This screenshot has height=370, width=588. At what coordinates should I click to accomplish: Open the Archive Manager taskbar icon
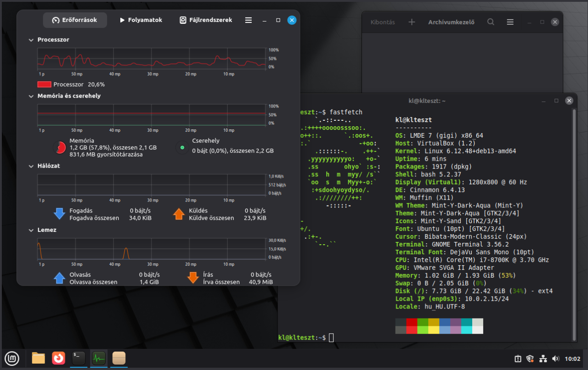pyautogui.click(x=119, y=358)
